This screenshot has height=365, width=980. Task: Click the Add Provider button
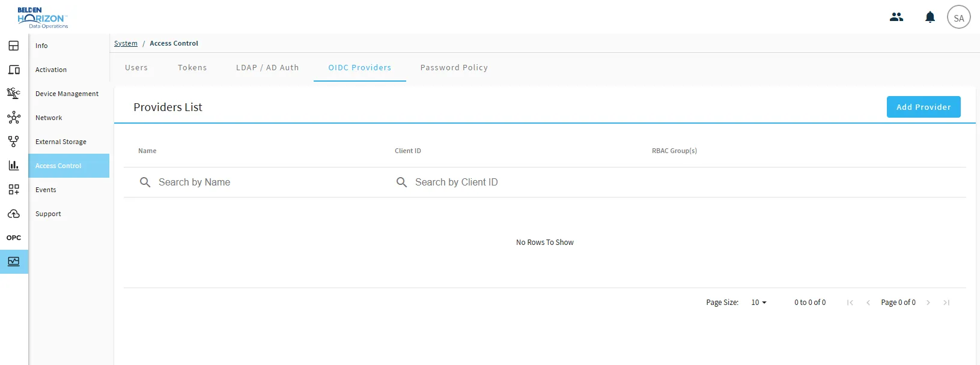pos(924,107)
